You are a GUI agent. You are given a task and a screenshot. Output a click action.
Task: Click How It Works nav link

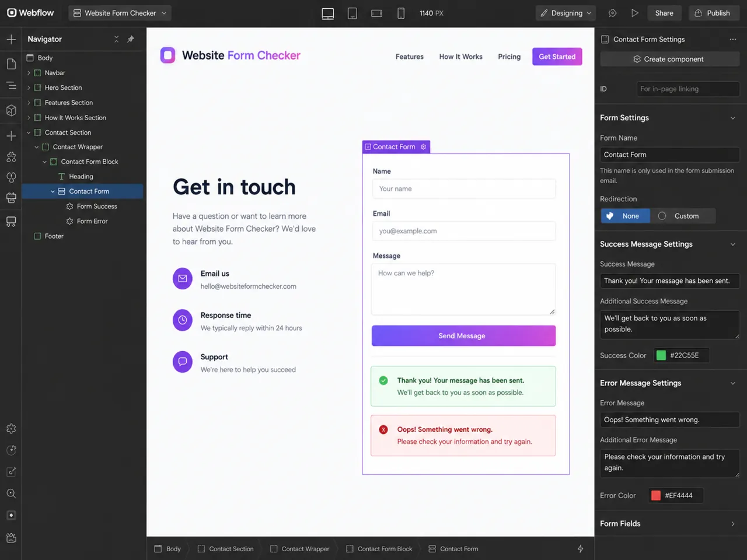460,57
